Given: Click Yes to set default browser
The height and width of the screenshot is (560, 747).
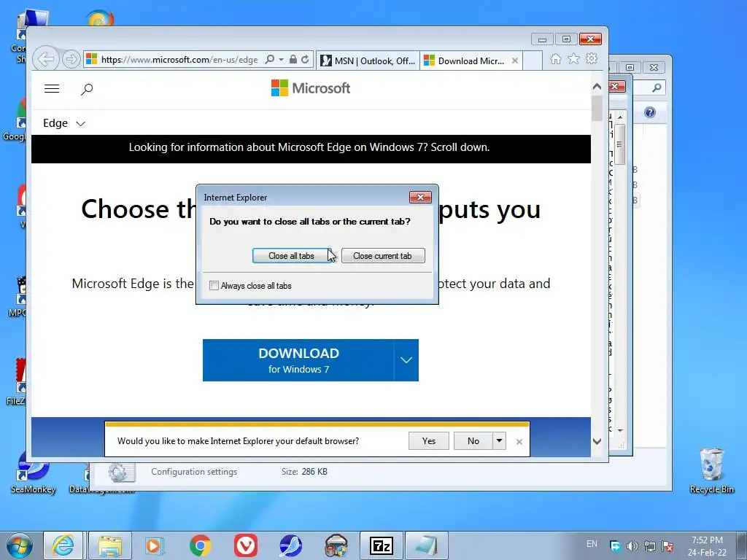Looking at the screenshot, I should click(x=429, y=441).
